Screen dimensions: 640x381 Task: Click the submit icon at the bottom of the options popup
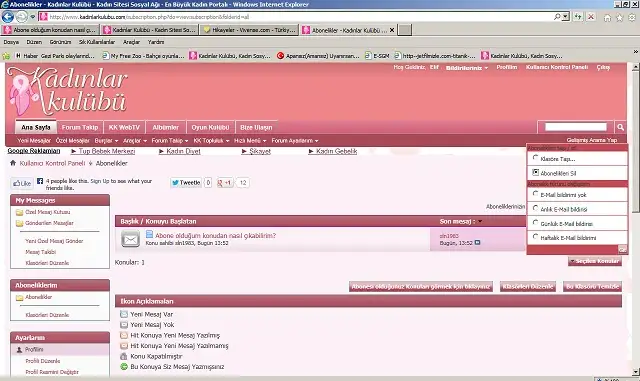click(x=622, y=249)
